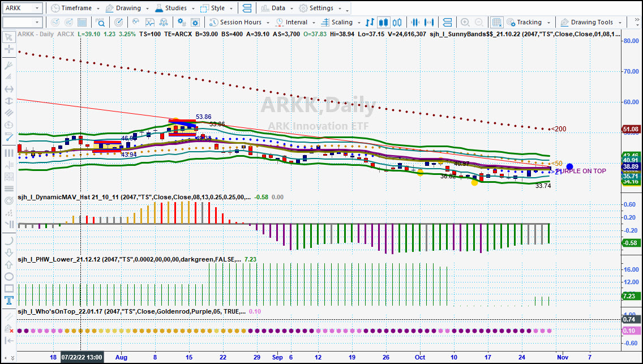Select the down arrow drawing tool
The width and height of the screenshot is (643, 364).
pyautogui.click(x=8, y=252)
